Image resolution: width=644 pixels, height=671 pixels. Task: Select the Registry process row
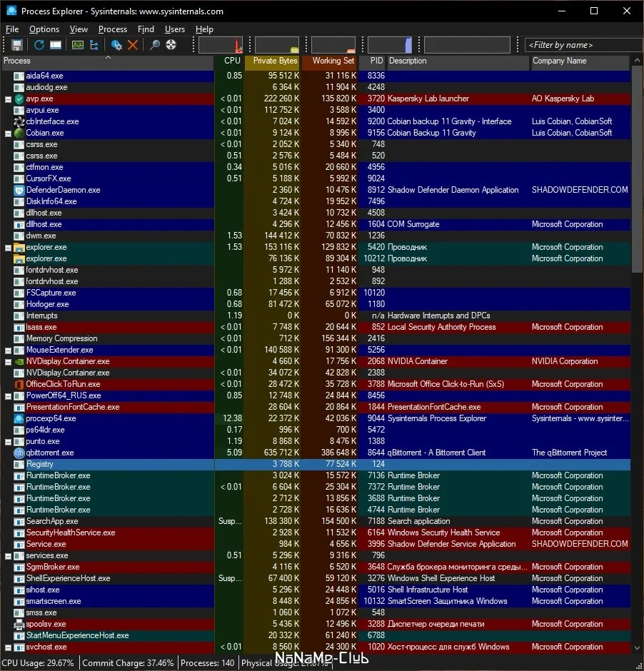(316, 464)
